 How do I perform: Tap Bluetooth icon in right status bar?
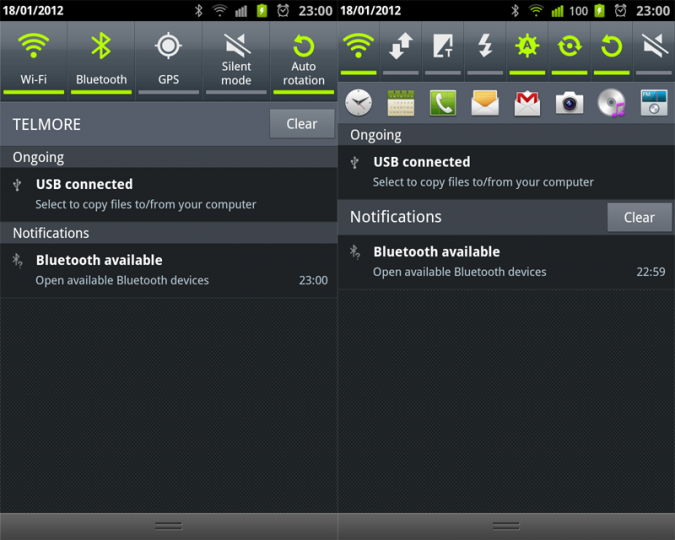[x=515, y=10]
